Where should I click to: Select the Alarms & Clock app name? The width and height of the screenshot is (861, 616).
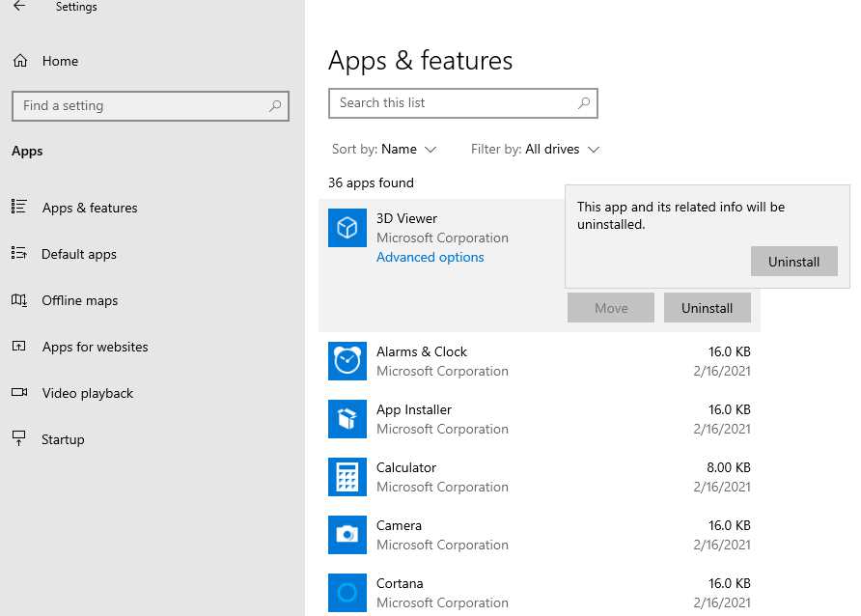point(421,351)
